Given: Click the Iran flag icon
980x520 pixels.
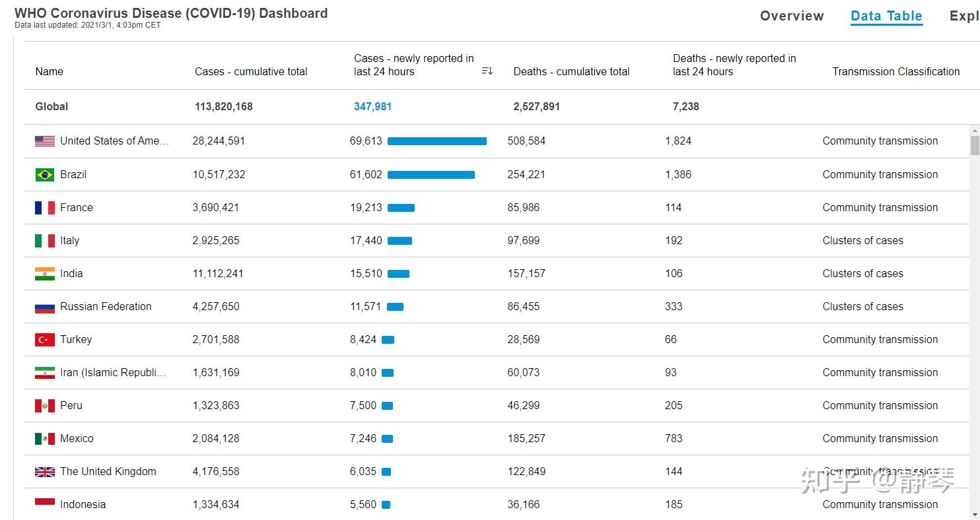Looking at the screenshot, I should 45,373.
